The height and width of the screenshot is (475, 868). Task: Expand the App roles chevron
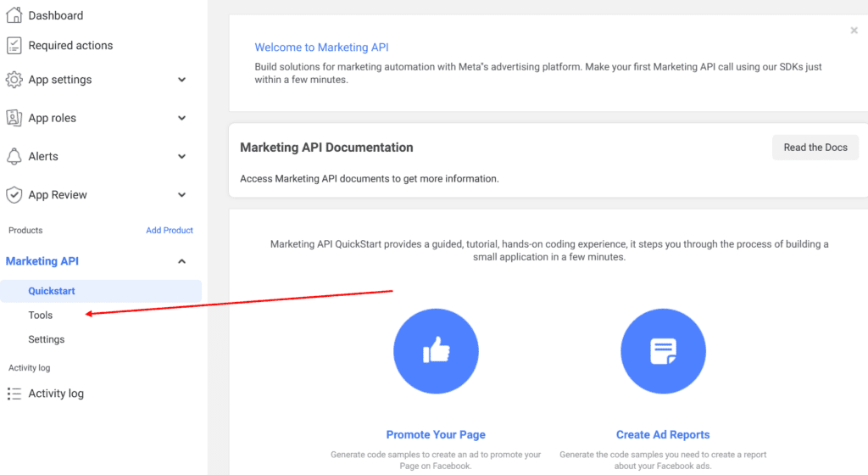(x=181, y=118)
